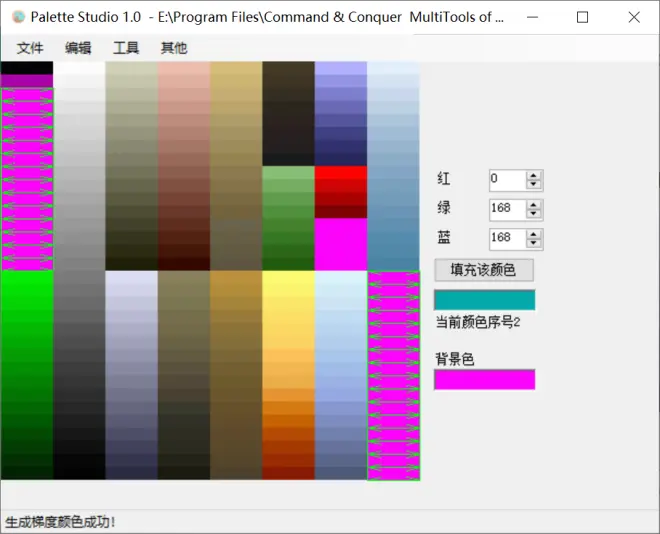
Task: Click the 背景色 label
Action: (x=455, y=359)
